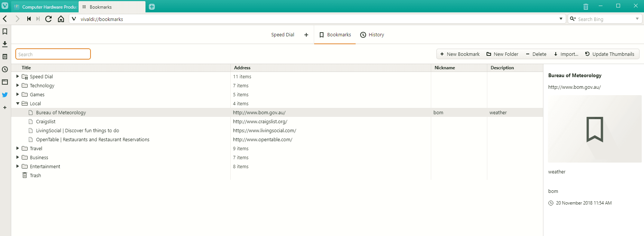The width and height of the screenshot is (644, 236).
Task: Open the Notes panel in sidebar
Action: [x=5, y=57]
